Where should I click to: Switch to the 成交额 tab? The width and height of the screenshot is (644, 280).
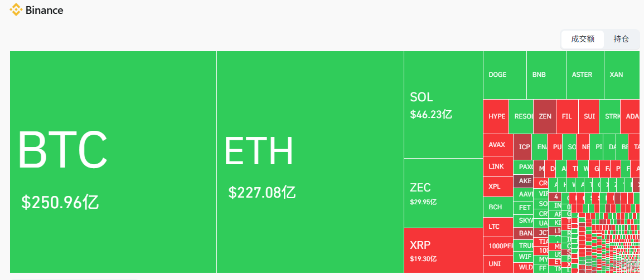click(583, 39)
